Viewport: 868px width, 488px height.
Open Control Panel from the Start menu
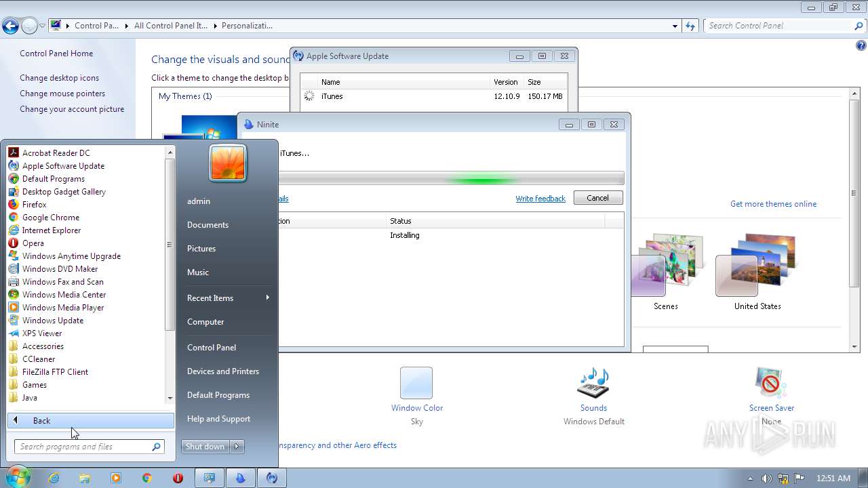click(212, 347)
